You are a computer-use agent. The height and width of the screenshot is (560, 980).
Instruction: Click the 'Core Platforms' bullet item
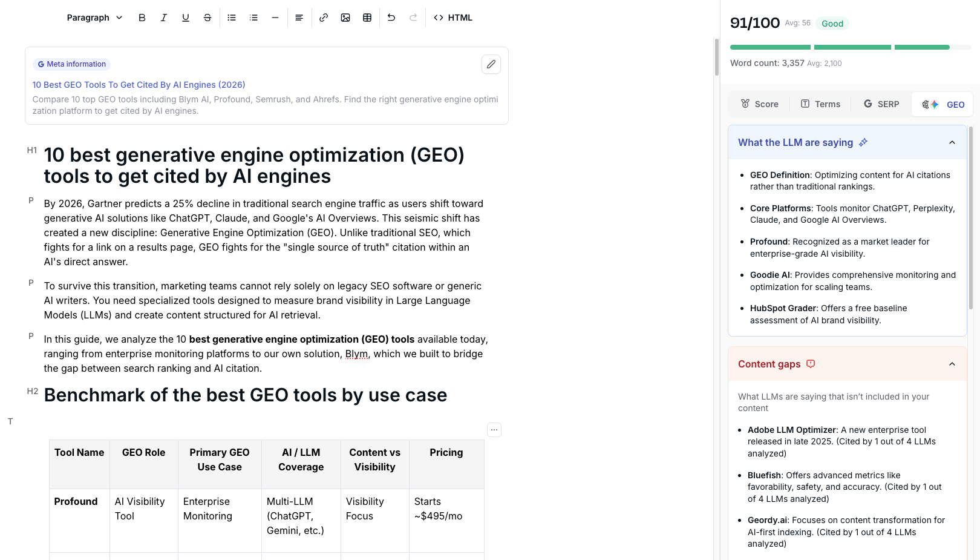pyautogui.click(x=852, y=214)
